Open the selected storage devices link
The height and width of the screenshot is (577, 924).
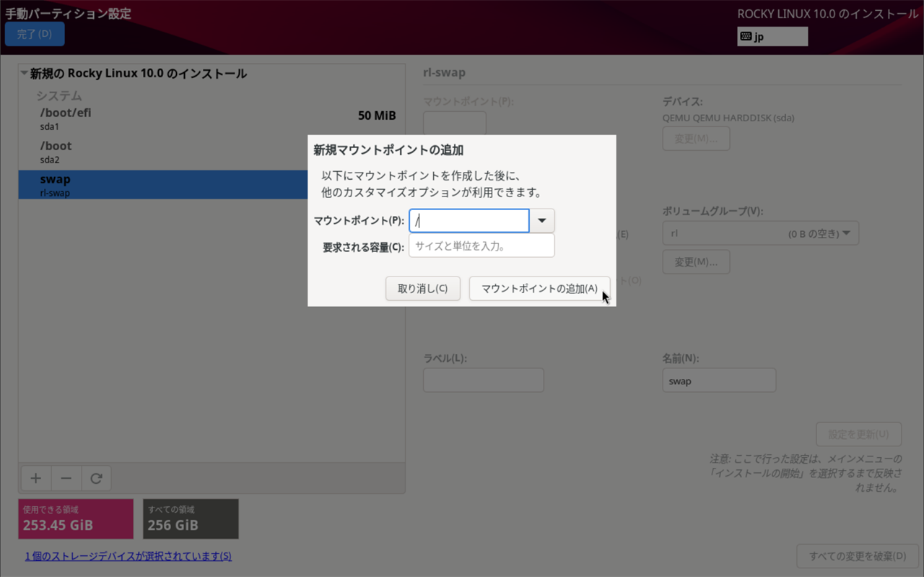click(x=128, y=556)
